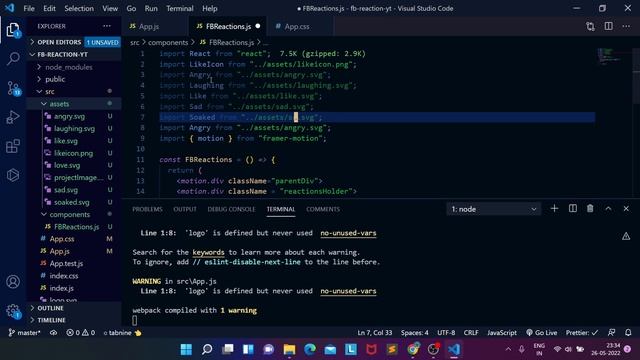Click Spaces: 4 indentation setting
Screen dimensions: 640x360
click(415, 333)
